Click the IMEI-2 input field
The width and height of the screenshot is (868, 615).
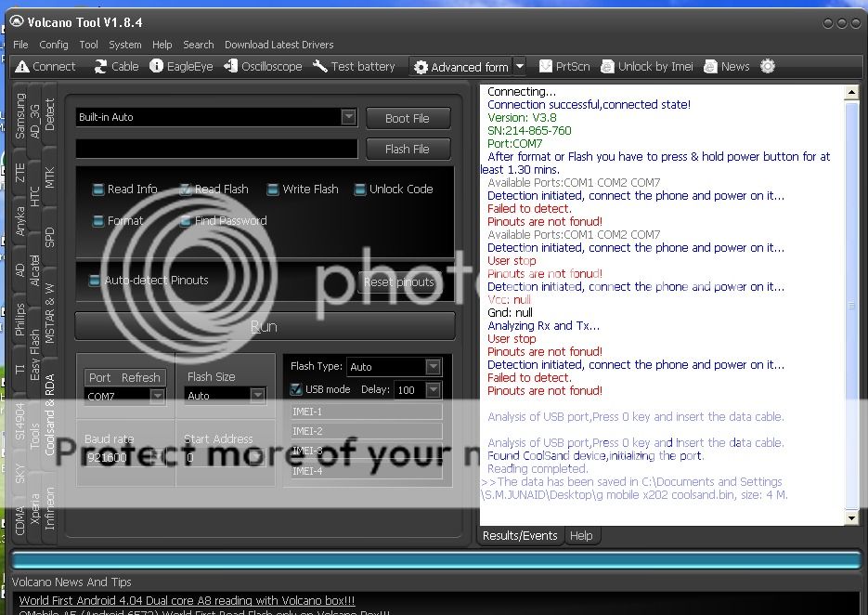[367, 431]
